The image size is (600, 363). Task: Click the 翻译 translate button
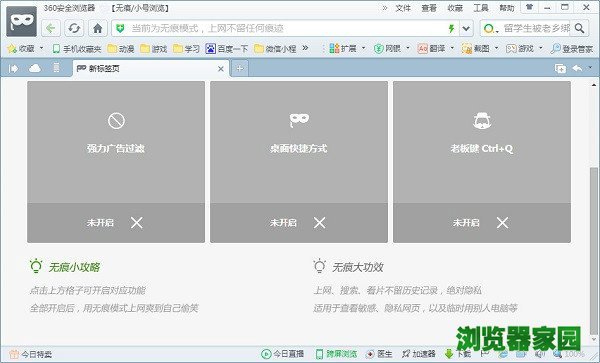pos(432,49)
